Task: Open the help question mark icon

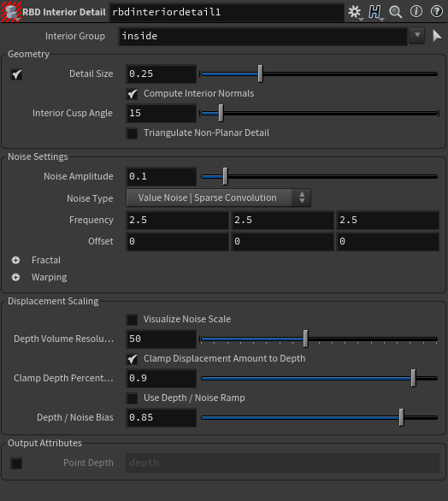Action: [x=437, y=12]
